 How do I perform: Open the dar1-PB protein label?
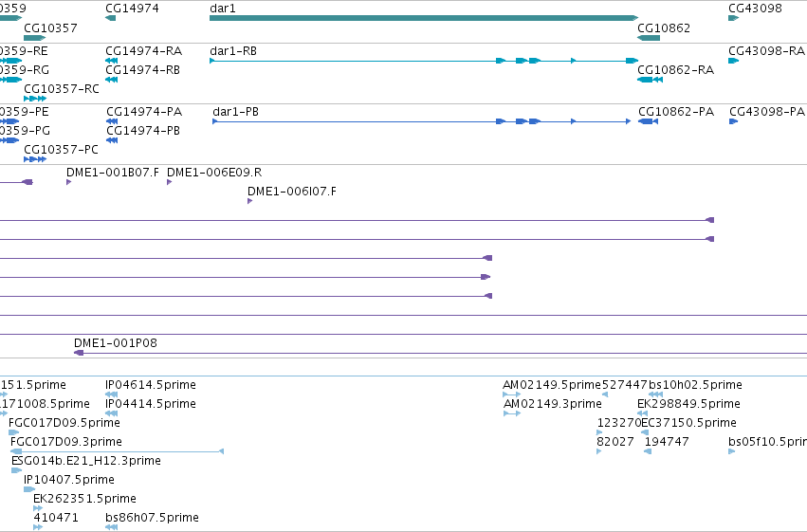[235, 112]
